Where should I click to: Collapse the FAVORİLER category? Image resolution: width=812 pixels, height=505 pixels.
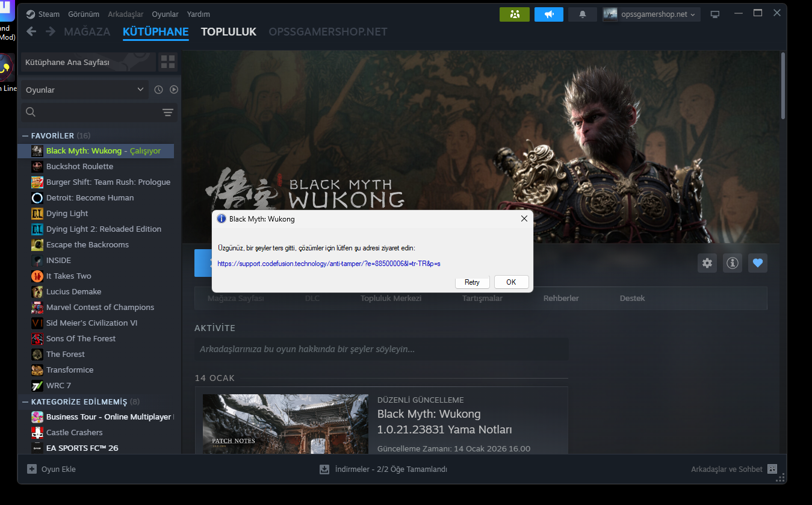pos(25,136)
